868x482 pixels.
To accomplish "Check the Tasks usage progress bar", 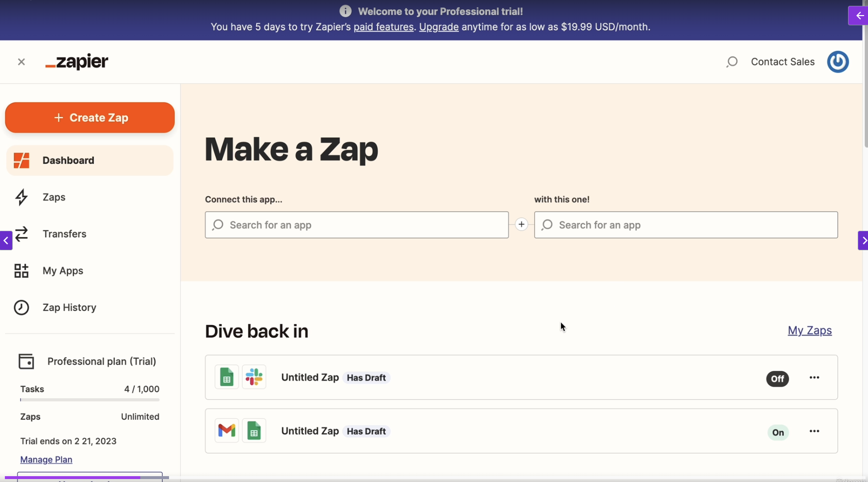I will pos(89,400).
